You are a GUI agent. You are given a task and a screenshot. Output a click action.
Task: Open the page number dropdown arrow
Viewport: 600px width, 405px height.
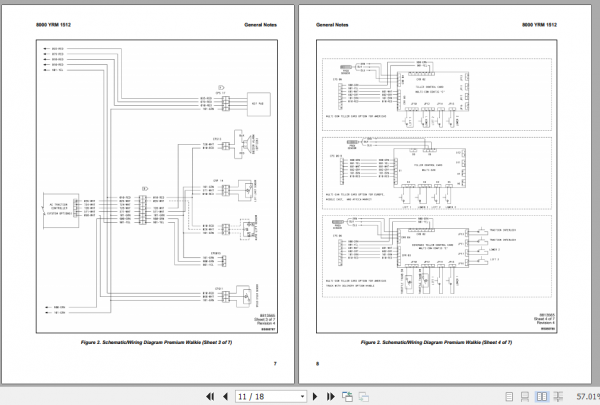pos(302,397)
